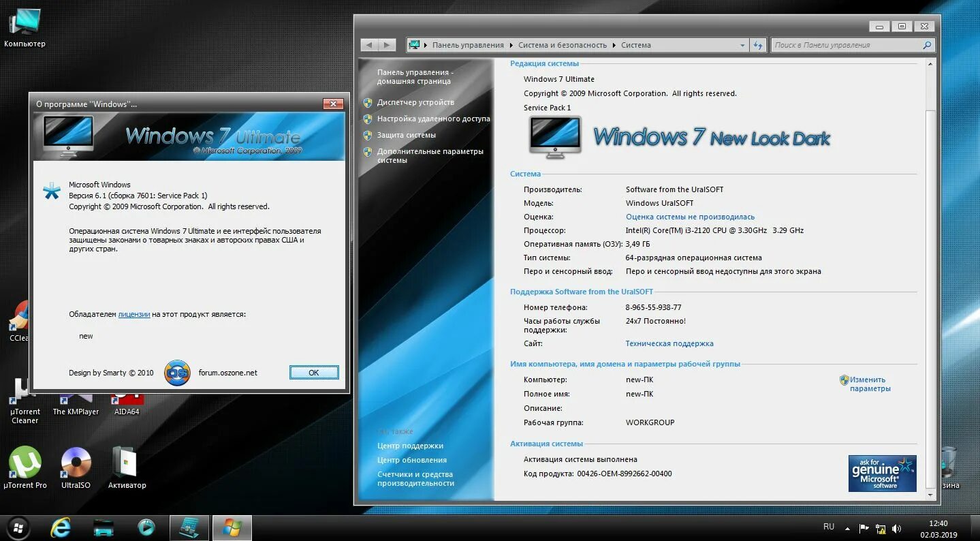Open the address bar history dropdown arrow

(x=742, y=45)
